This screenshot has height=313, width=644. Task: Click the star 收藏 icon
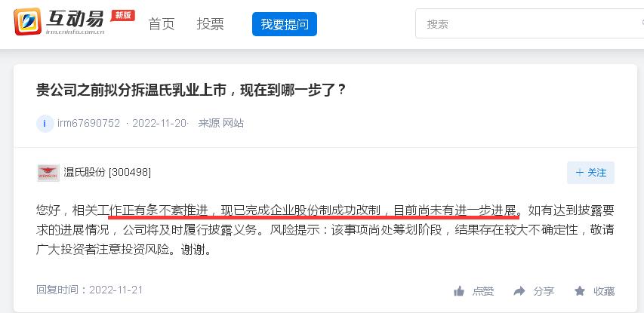580,291
